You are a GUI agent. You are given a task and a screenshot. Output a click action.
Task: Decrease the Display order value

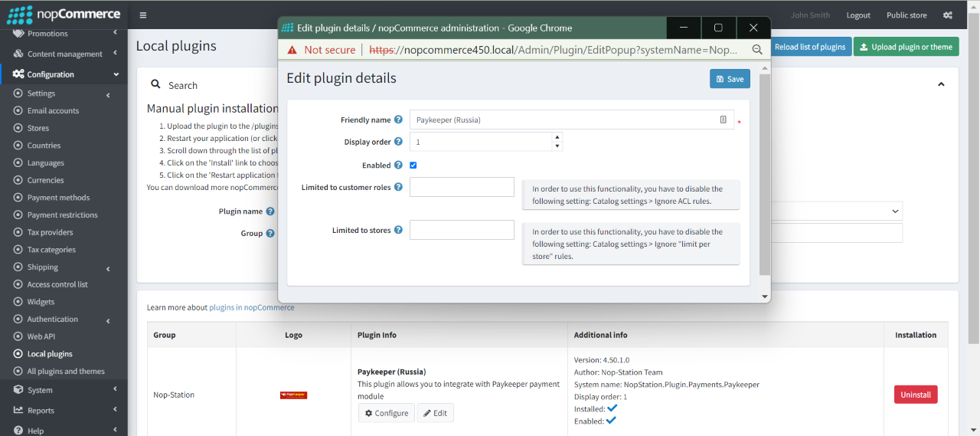tap(557, 146)
